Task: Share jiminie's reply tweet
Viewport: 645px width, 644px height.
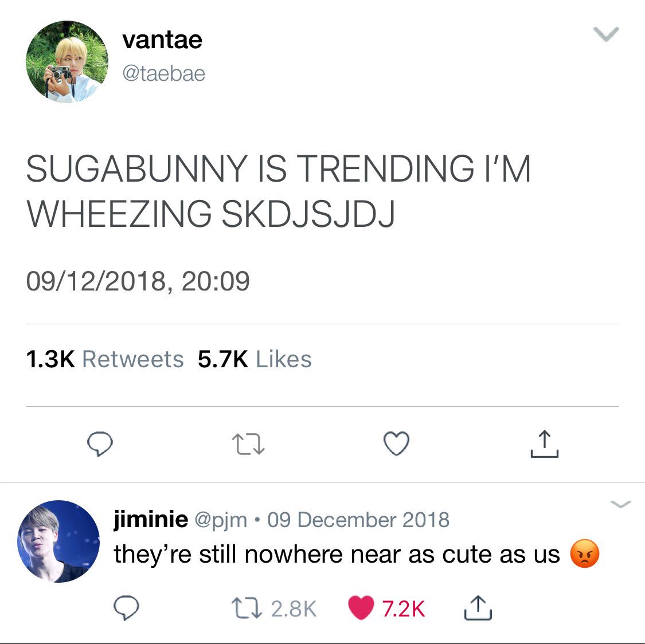Action: coord(478,608)
